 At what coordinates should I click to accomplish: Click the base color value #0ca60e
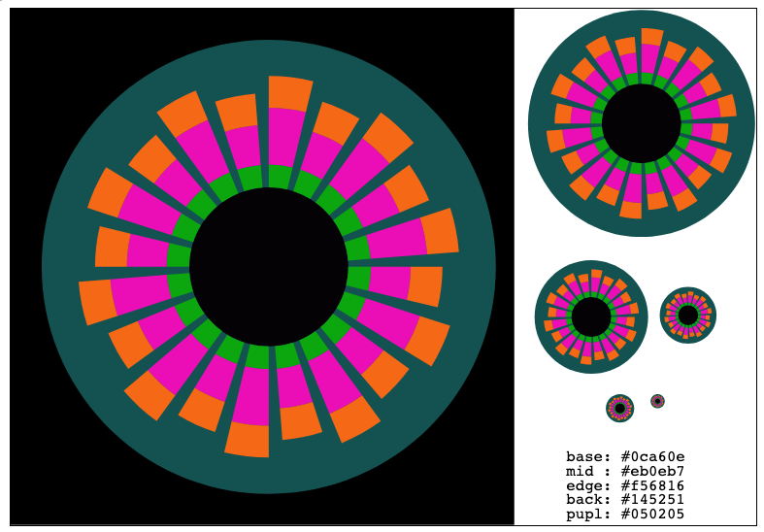[652, 457]
